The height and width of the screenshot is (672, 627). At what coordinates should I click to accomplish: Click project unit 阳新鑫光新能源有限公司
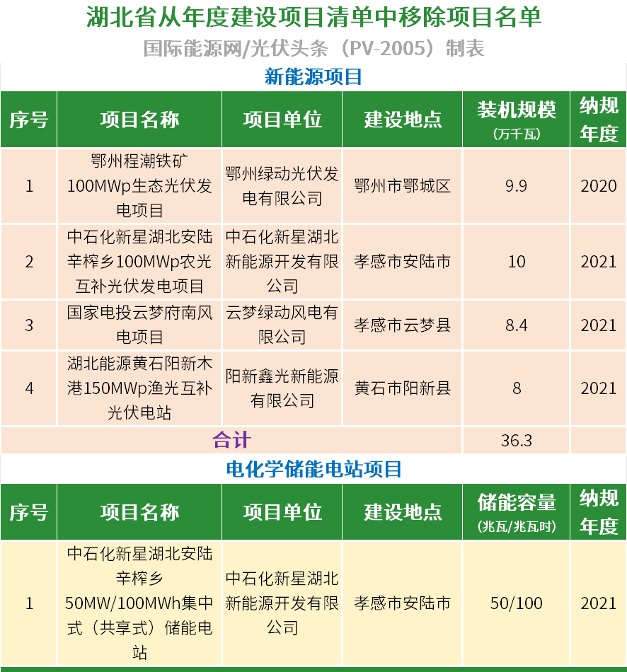coord(282,388)
